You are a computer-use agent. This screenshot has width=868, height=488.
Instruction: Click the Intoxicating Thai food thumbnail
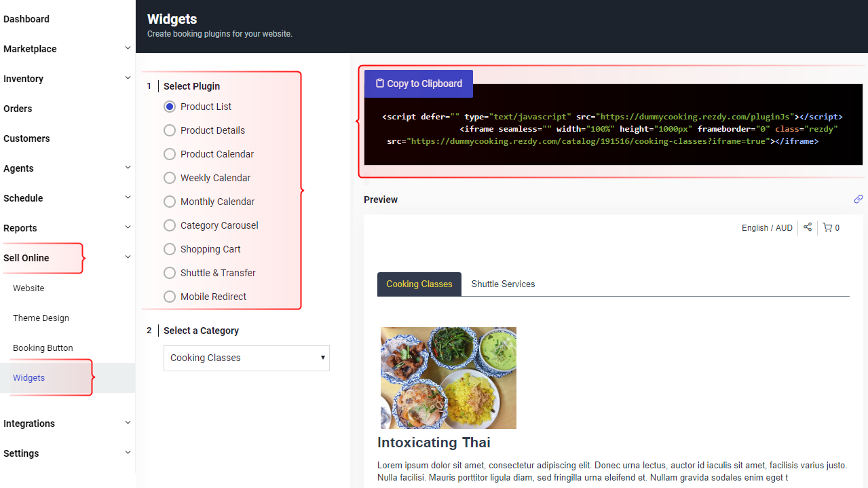click(x=449, y=378)
